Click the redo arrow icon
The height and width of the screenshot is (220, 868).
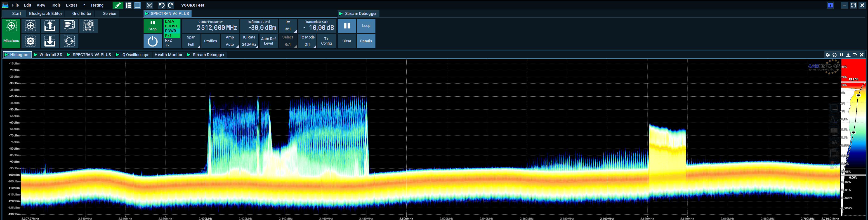(171, 5)
